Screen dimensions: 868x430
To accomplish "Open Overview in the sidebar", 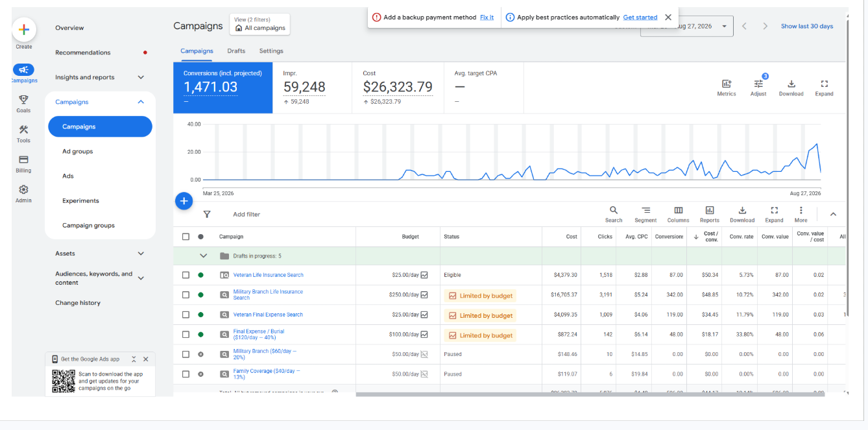I will point(69,28).
